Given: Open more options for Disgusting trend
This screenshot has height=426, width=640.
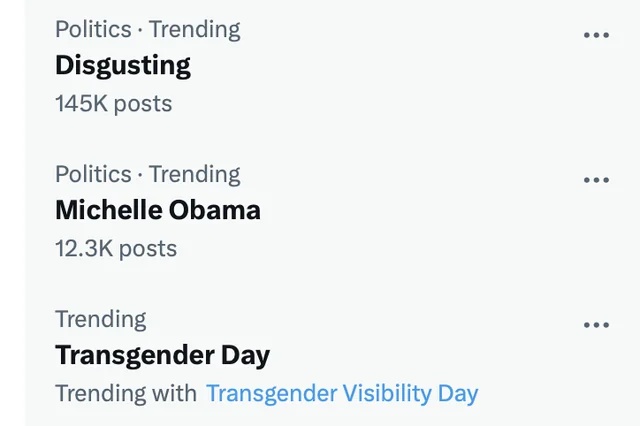Looking at the screenshot, I should [x=596, y=35].
